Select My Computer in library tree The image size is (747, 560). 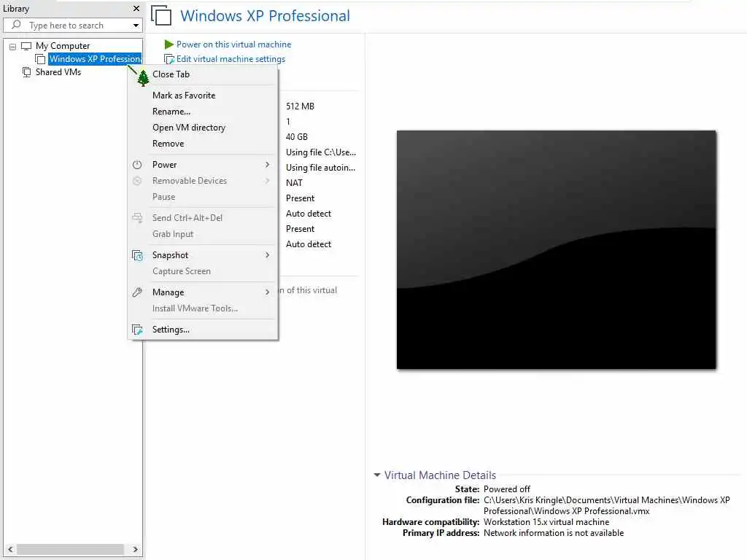point(63,46)
